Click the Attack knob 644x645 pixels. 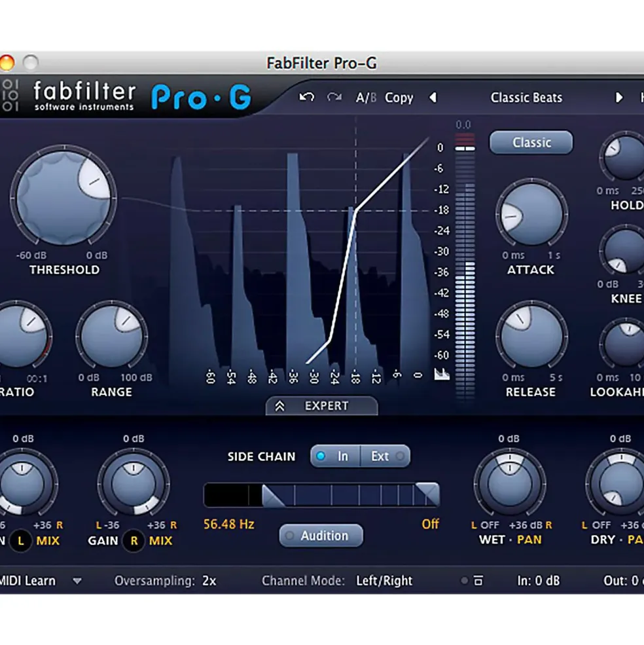pos(531,214)
